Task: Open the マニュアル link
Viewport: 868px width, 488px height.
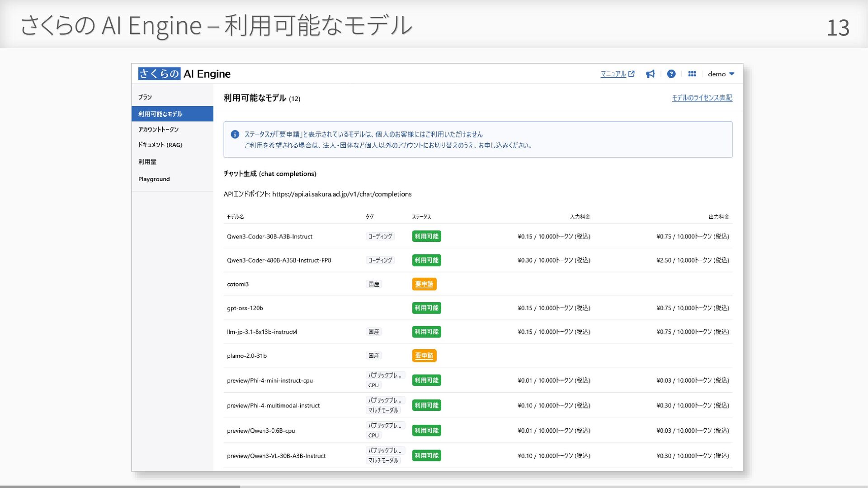Action: (613, 74)
